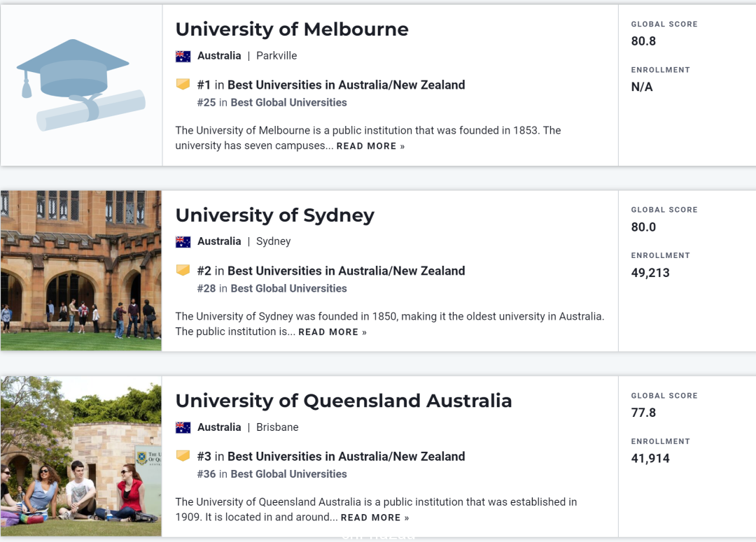Open the University of Sydney title link
The image size is (756, 542).
coord(275,215)
